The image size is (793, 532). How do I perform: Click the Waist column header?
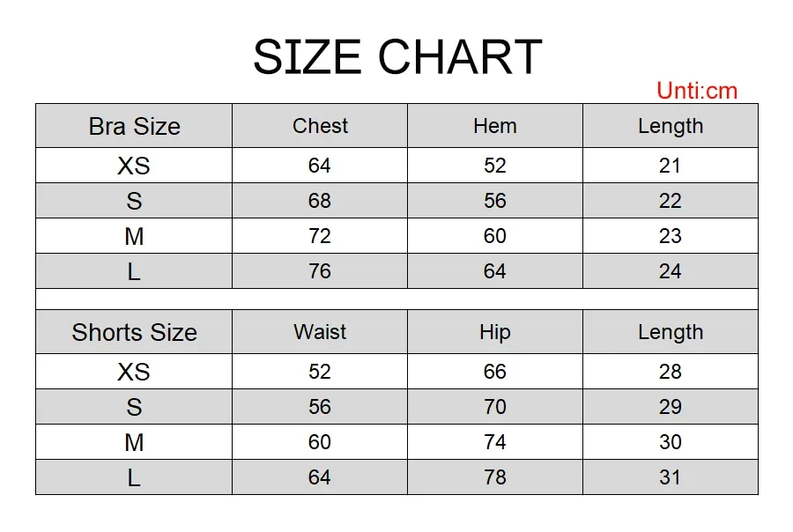point(320,332)
